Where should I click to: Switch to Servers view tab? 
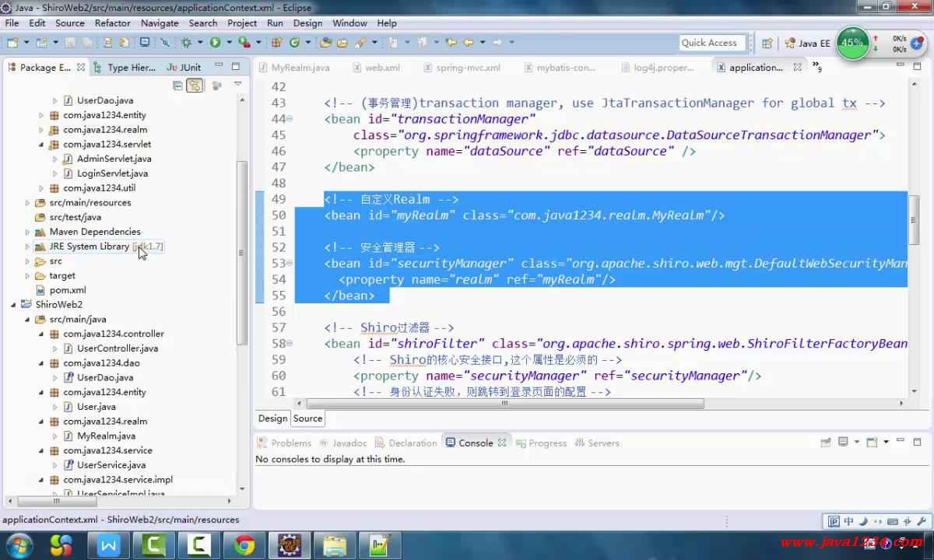[597, 443]
